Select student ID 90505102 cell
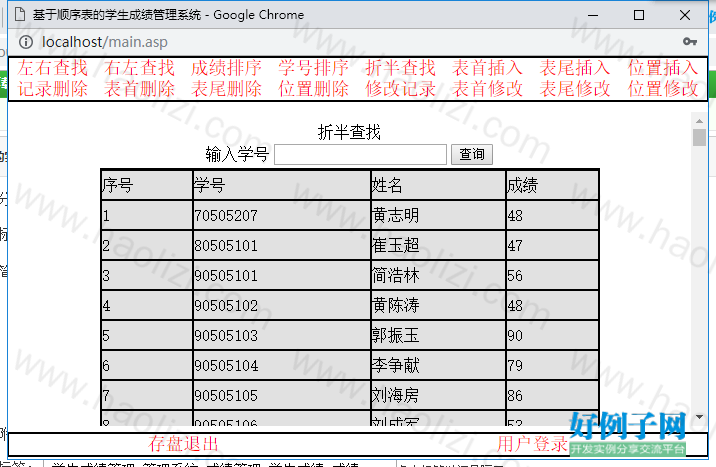 [282, 305]
